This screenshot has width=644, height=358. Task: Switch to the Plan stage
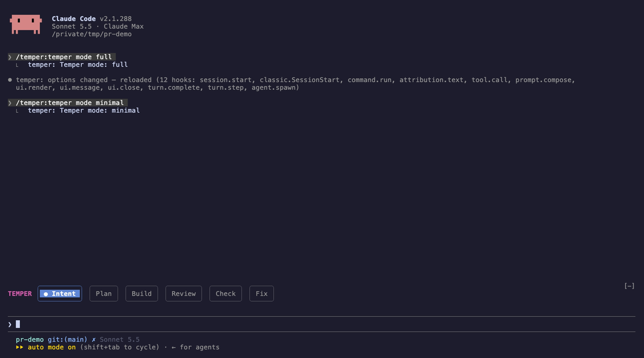click(x=104, y=294)
